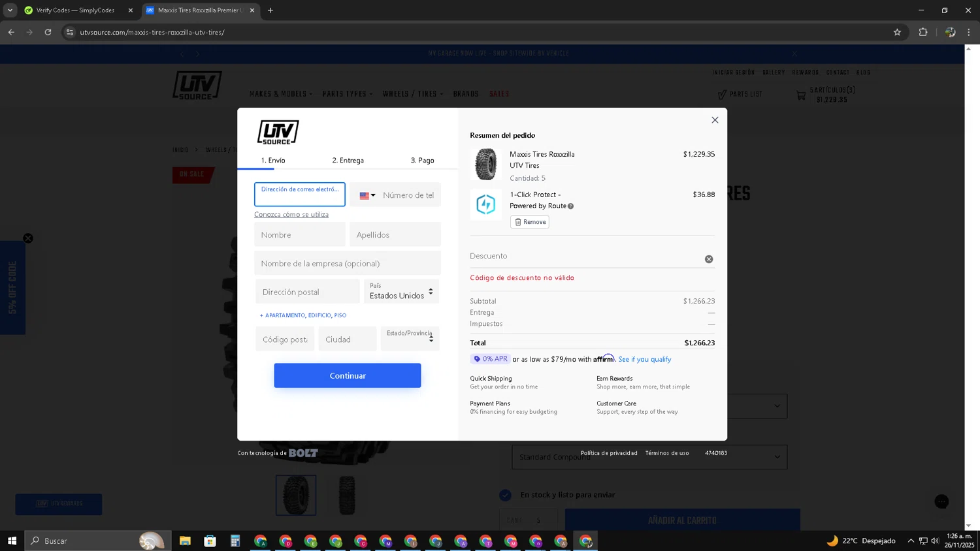
Task: Go back in browser history
Action: (x=11, y=32)
